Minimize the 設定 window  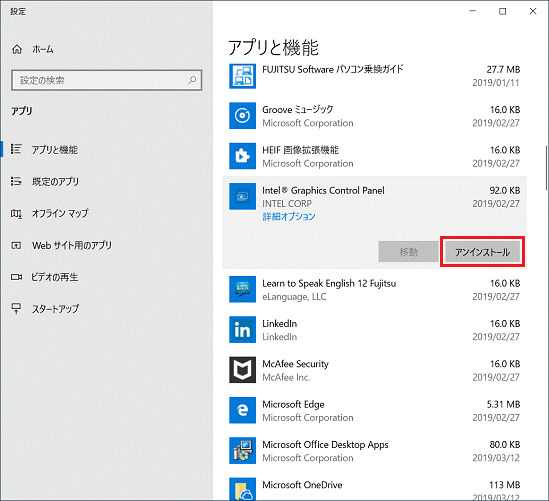click(472, 12)
